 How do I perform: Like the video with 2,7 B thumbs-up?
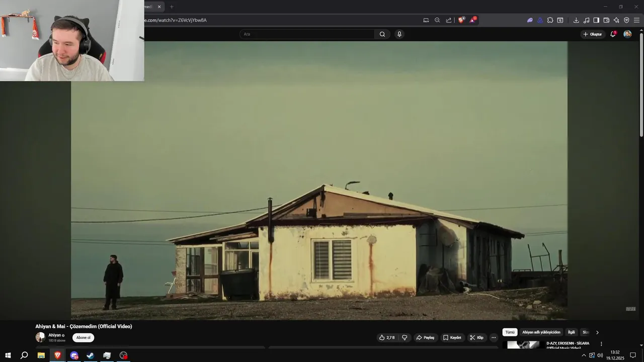pyautogui.click(x=387, y=337)
